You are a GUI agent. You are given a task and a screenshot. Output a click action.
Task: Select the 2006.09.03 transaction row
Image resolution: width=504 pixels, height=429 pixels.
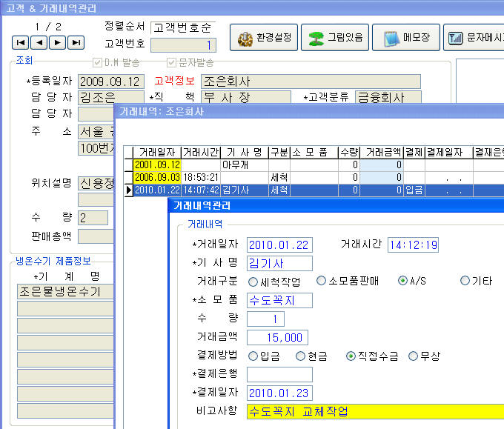pyautogui.click(x=156, y=177)
